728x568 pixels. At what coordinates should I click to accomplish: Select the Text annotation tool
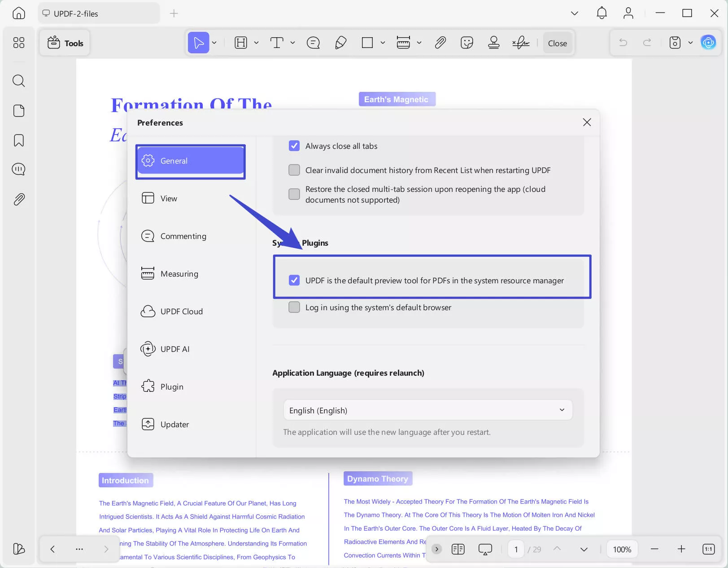(277, 43)
